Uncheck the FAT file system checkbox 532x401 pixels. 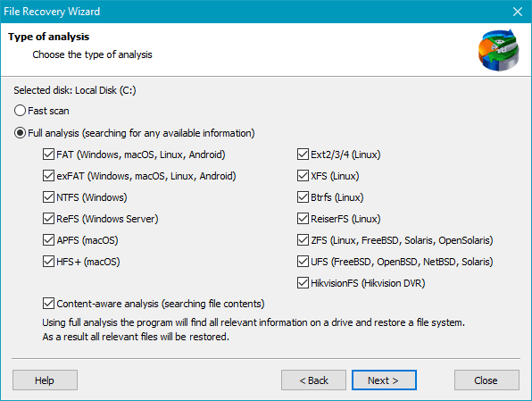[x=48, y=155]
